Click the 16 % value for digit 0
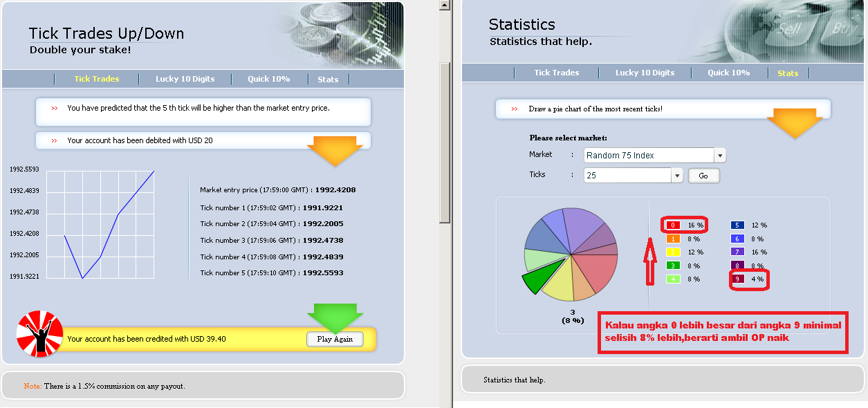 click(x=695, y=225)
